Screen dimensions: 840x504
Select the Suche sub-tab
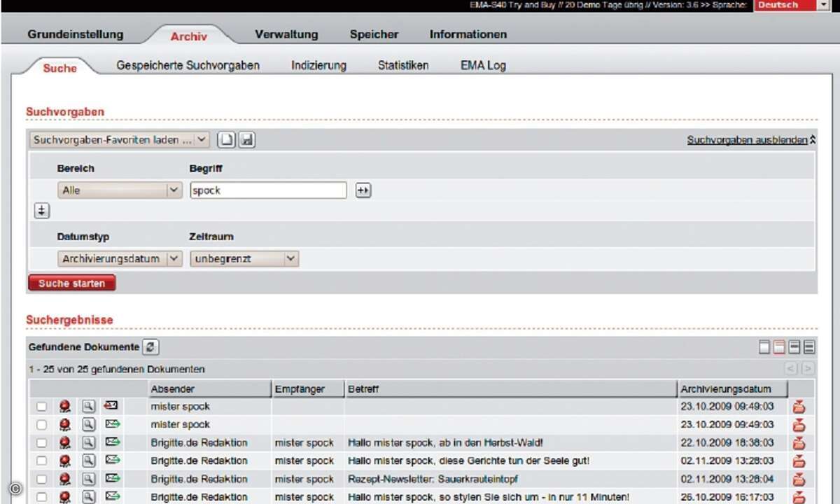pyautogui.click(x=60, y=67)
